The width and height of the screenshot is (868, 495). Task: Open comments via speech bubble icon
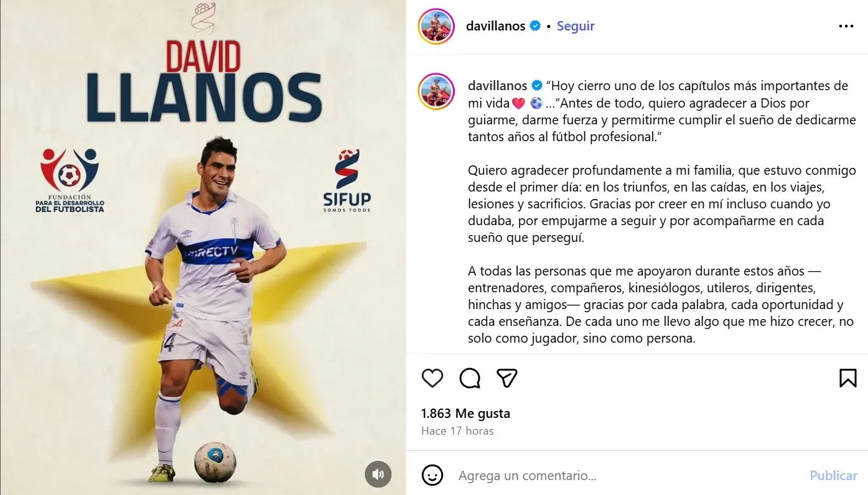coord(470,378)
